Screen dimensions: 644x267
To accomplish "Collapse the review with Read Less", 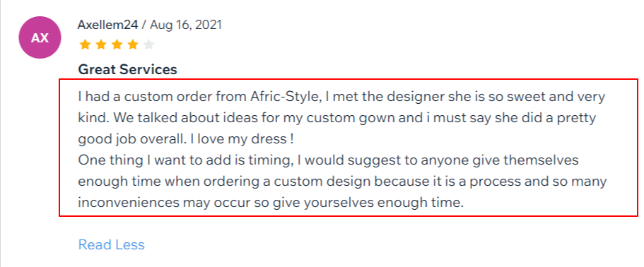I will (x=111, y=245).
